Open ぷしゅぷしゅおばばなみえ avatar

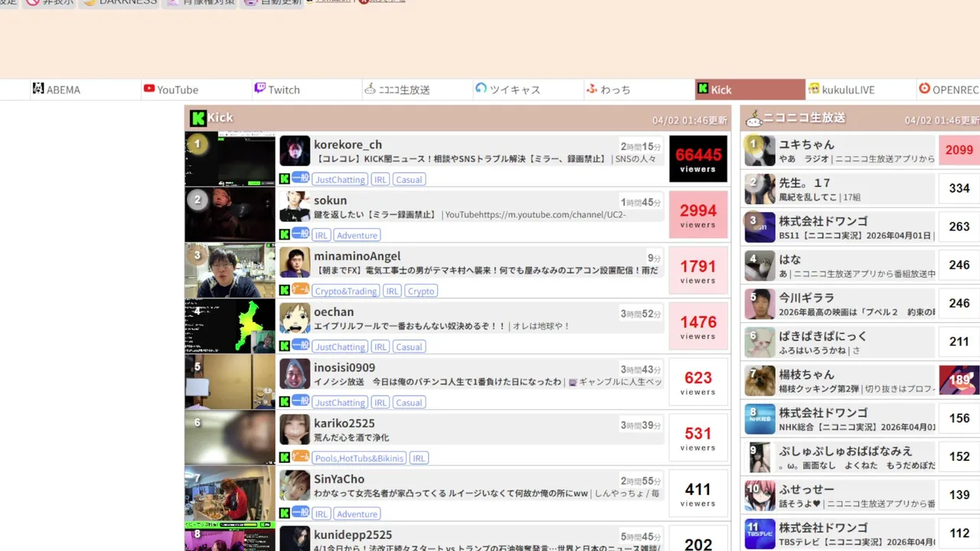point(760,457)
